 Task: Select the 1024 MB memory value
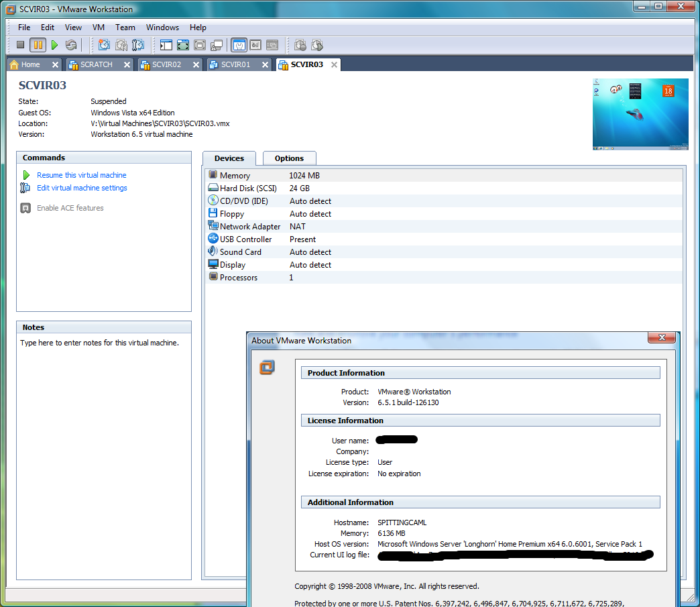304,176
